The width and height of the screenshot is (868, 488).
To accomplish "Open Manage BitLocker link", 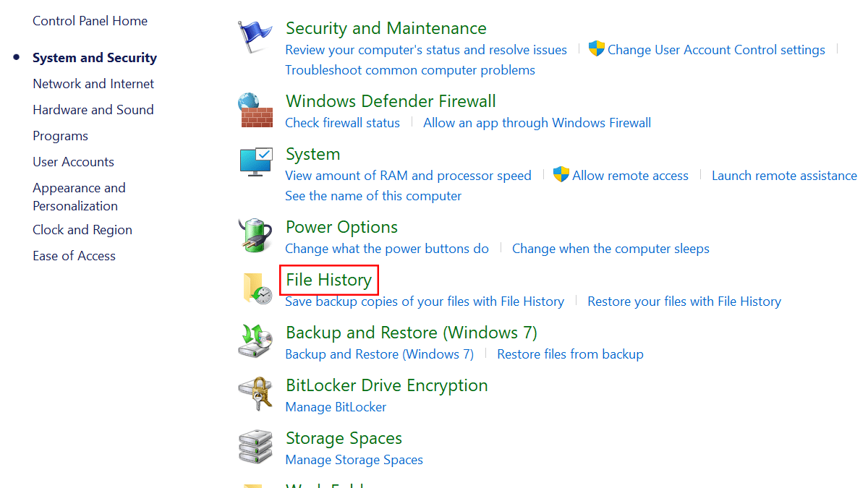I will coord(336,407).
